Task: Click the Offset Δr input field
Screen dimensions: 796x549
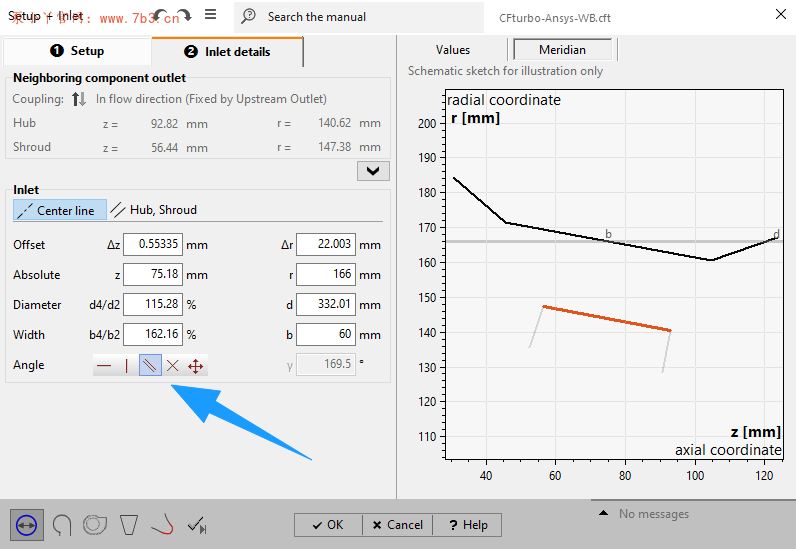Action: point(326,244)
